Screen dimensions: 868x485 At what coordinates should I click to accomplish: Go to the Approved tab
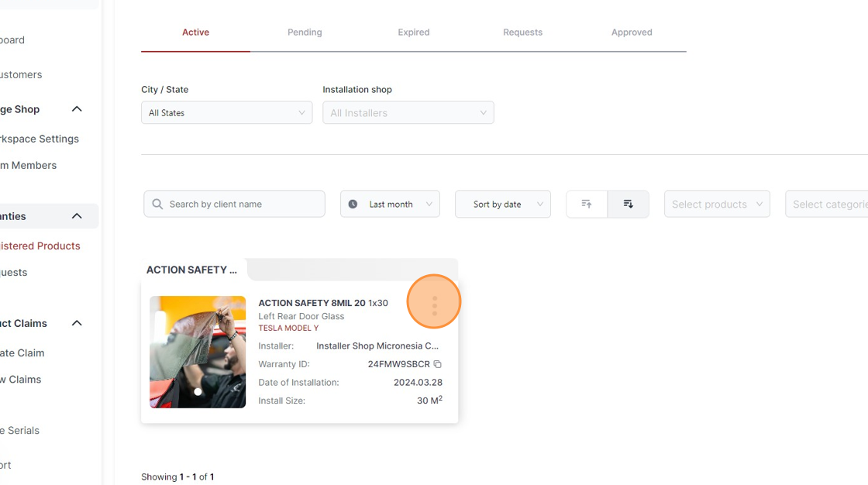pyautogui.click(x=632, y=32)
